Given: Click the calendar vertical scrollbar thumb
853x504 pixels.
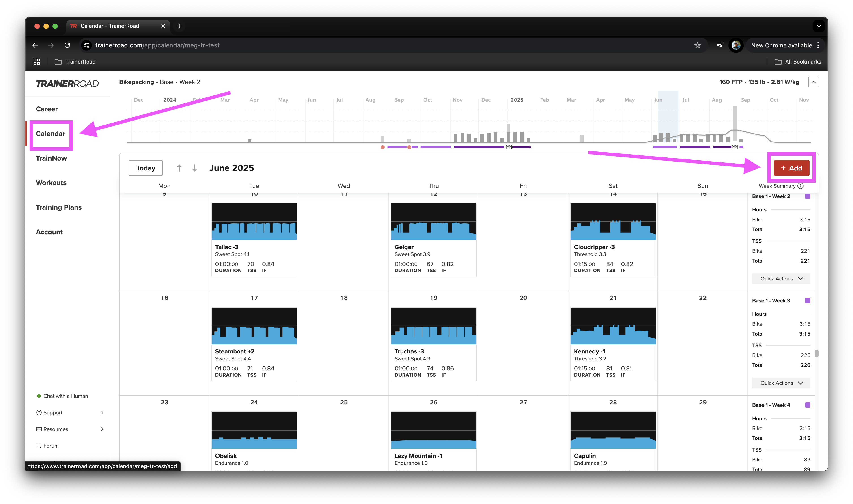Looking at the screenshot, I should point(816,353).
